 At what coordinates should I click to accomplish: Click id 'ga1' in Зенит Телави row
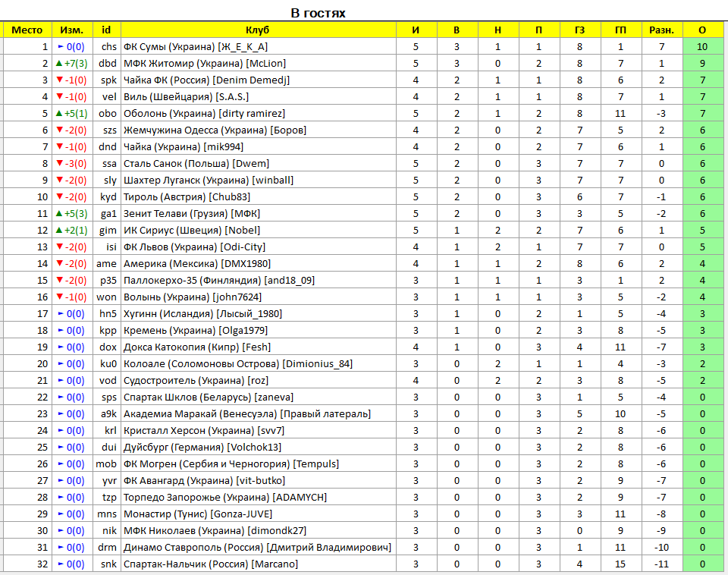[x=108, y=214]
